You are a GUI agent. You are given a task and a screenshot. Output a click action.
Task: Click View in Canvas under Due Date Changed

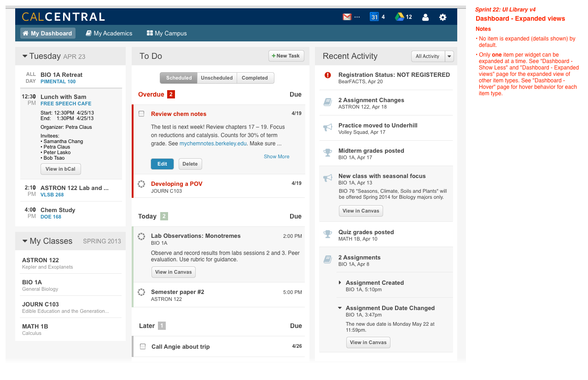pos(368,342)
